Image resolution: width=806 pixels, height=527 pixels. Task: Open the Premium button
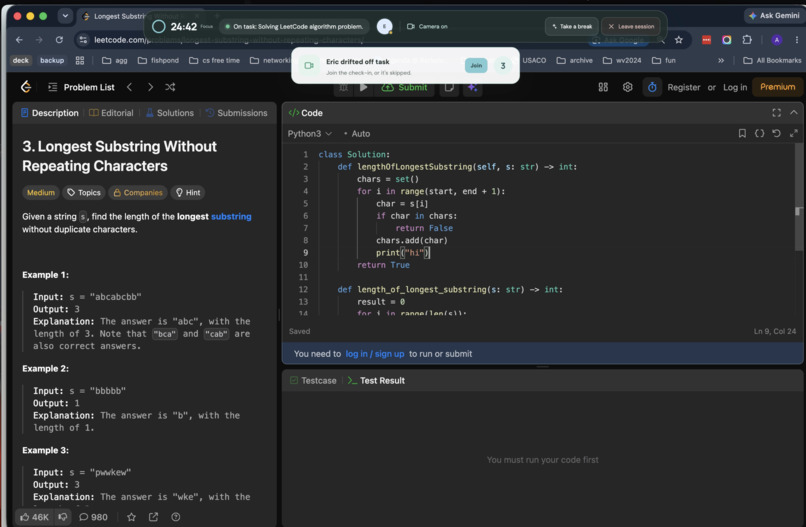coord(777,87)
